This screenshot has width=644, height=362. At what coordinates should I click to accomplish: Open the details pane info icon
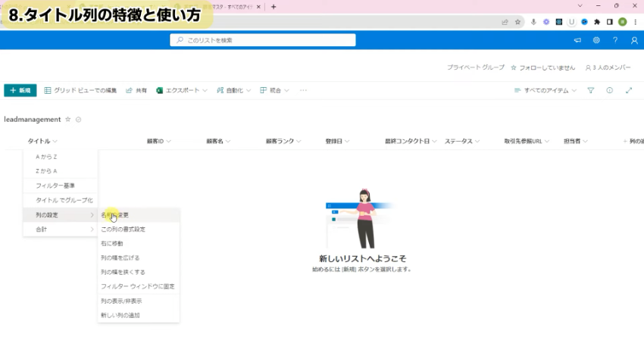click(x=610, y=90)
